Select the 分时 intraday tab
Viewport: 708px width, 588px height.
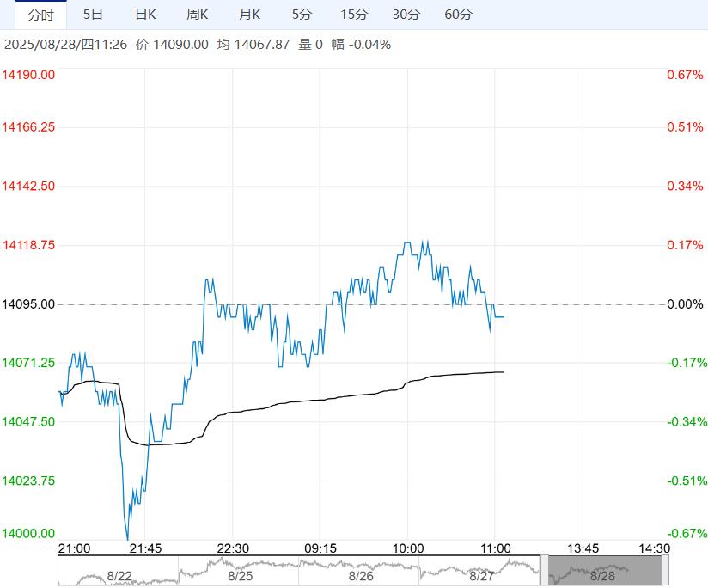click(x=40, y=15)
